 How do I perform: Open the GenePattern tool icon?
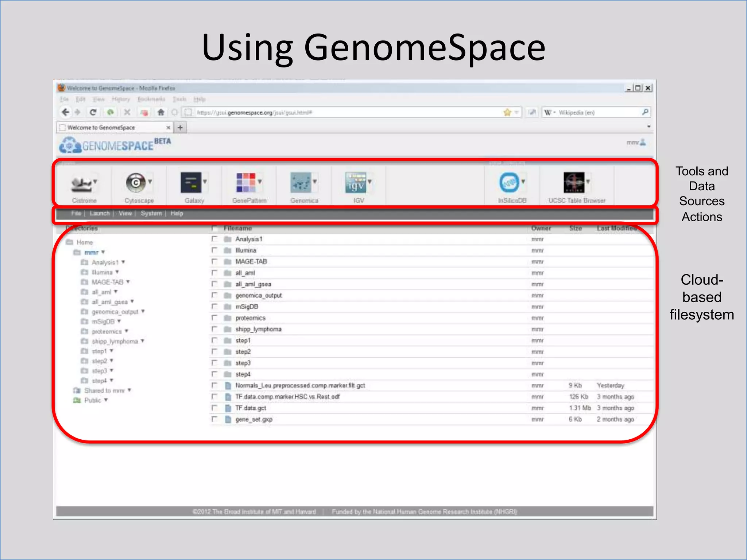click(x=246, y=182)
